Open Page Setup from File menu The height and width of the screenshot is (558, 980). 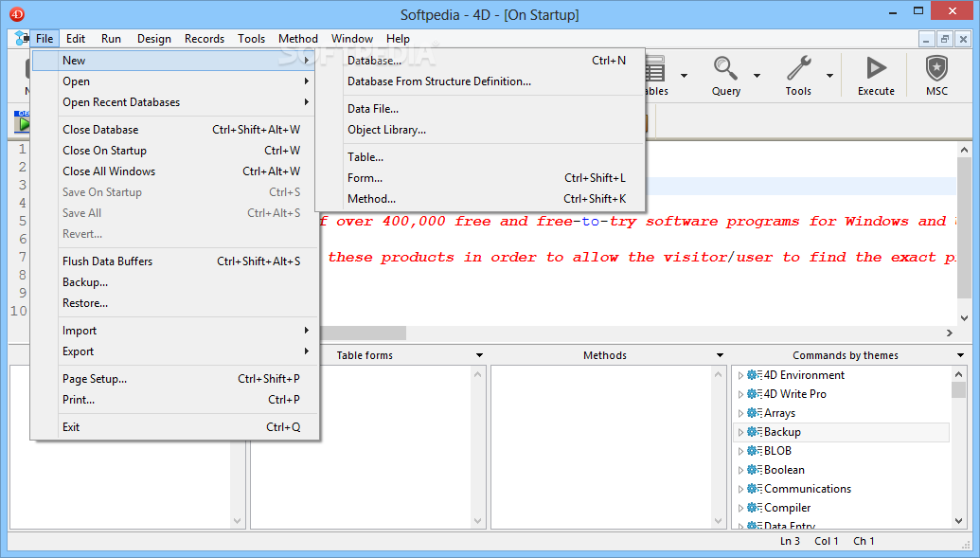175,379
